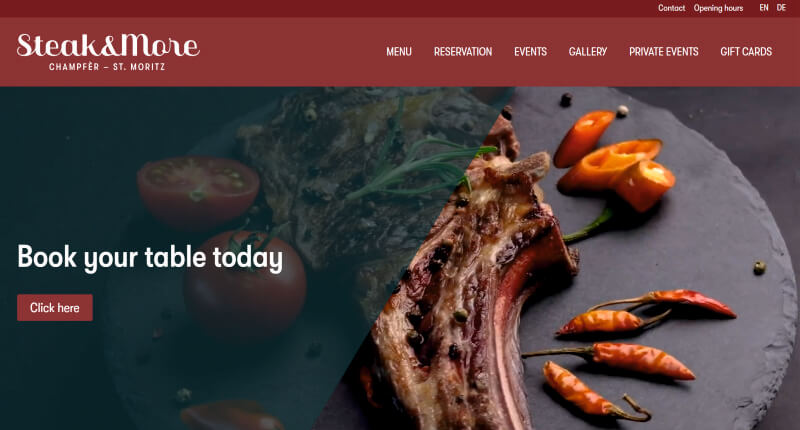
Task: Select PRIVATE EVENTS in the navigation
Action: coord(663,52)
